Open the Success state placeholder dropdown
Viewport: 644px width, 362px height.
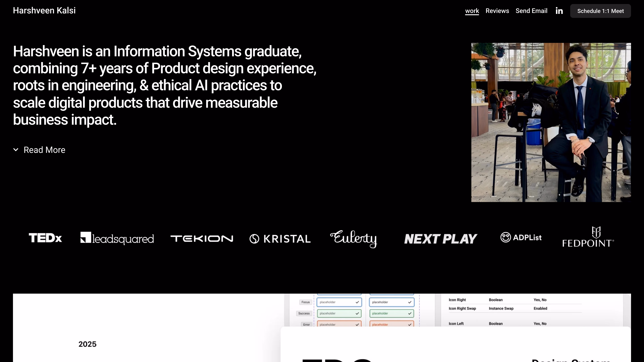click(339, 313)
